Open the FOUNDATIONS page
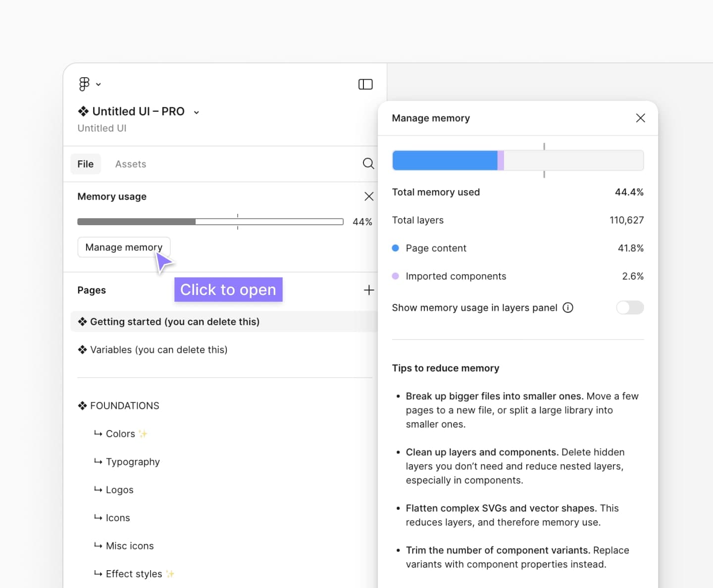This screenshot has height=588, width=713. [x=119, y=406]
